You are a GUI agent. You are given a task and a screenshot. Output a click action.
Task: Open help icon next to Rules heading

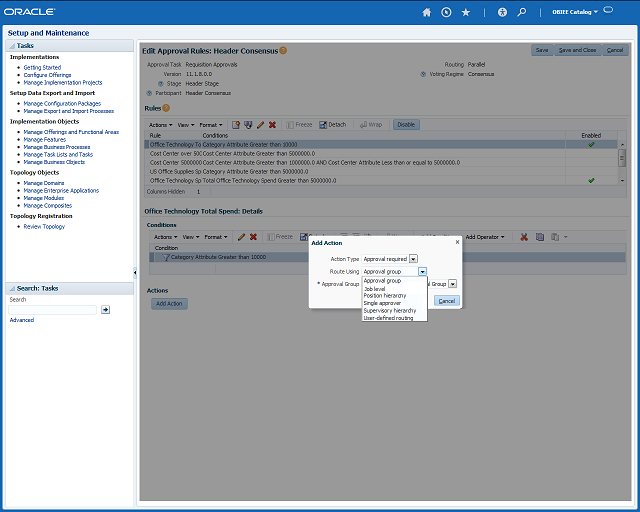pos(166,108)
